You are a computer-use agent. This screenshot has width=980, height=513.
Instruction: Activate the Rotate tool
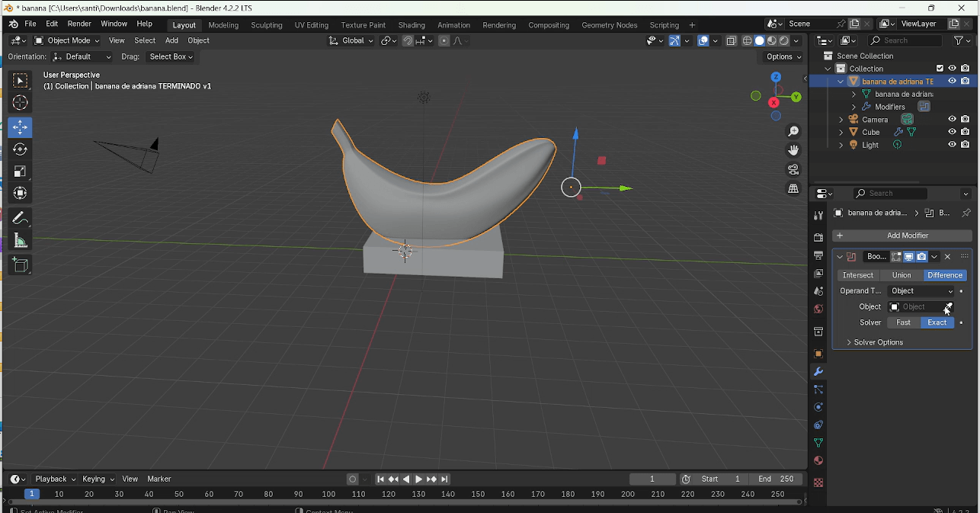click(20, 149)
